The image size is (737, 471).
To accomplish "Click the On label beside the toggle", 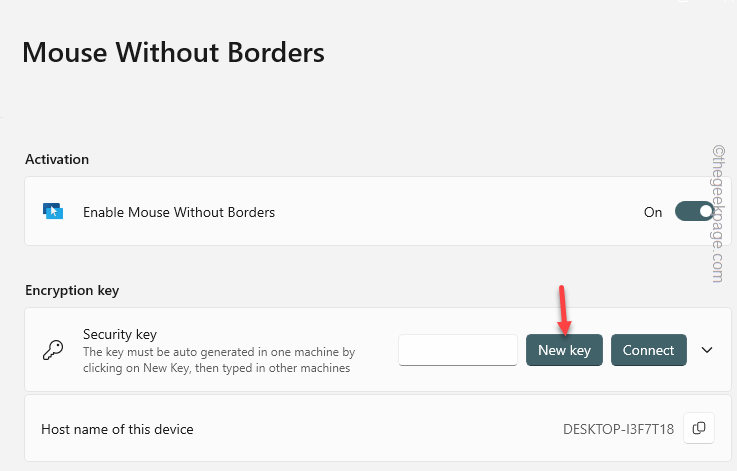I will [x=653, y=212].
